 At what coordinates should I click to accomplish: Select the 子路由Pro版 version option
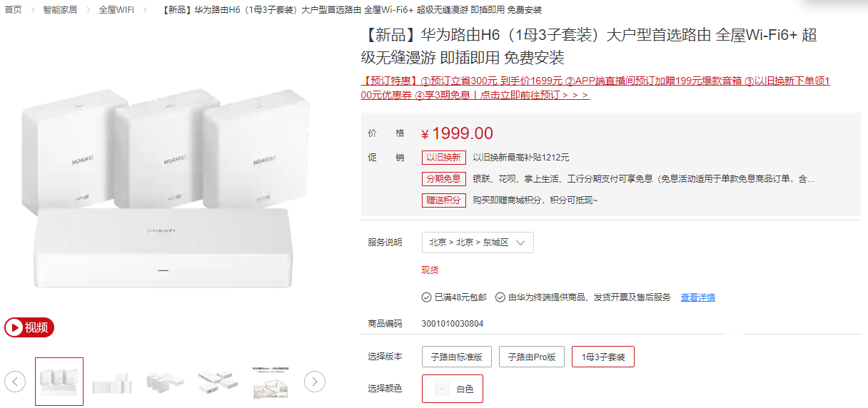pyautogui.click(x=532, y=357)
